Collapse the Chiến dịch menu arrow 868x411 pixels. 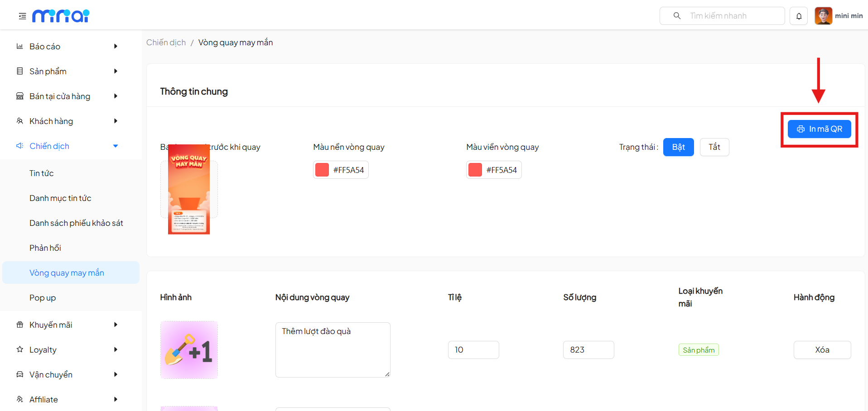point(116,146)
